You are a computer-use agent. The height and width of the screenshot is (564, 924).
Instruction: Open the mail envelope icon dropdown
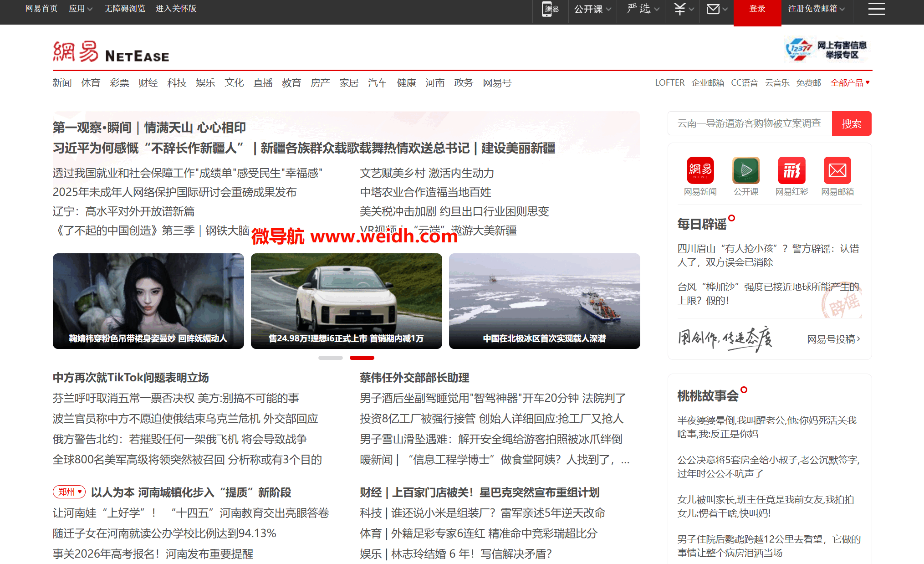coord(717,9)
